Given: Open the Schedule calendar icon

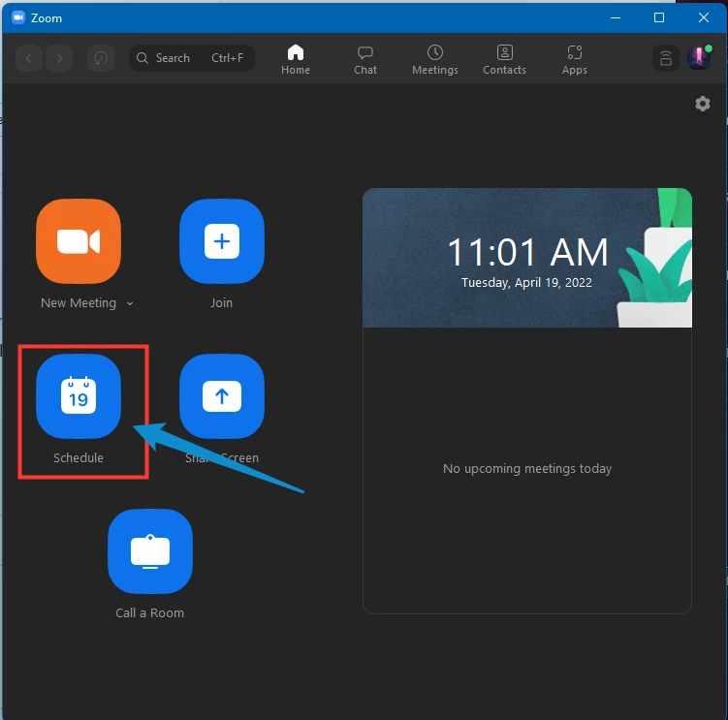Looking at the screenshot, I should (79, 396).
